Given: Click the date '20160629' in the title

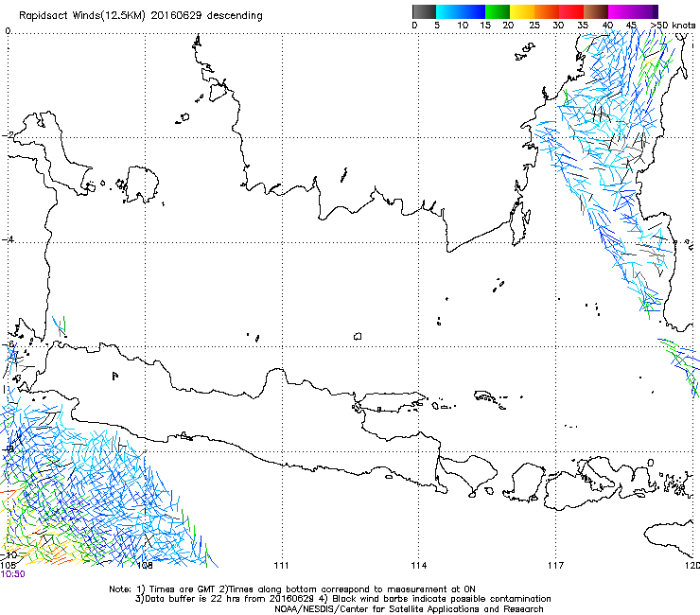Looking at the screenshot, I should 176,16.
